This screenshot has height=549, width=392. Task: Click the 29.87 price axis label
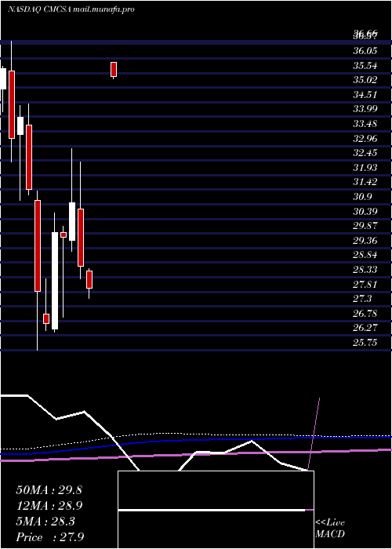365,226
